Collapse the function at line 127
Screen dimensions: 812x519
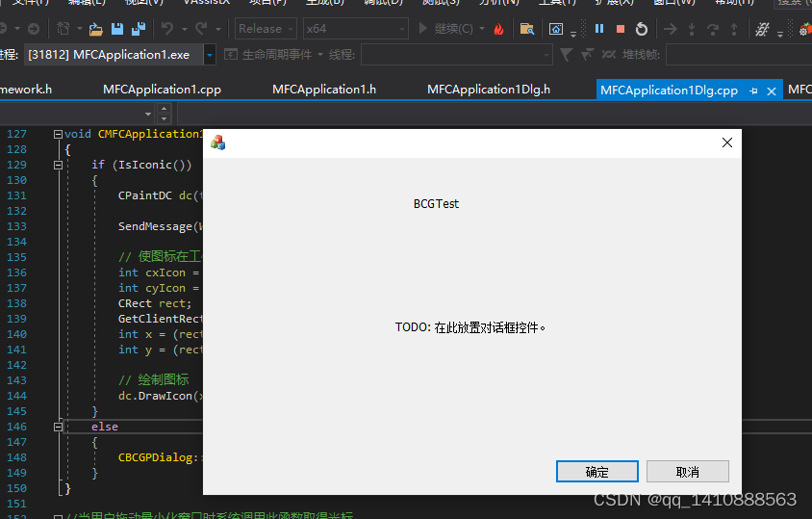pos(58,134)
